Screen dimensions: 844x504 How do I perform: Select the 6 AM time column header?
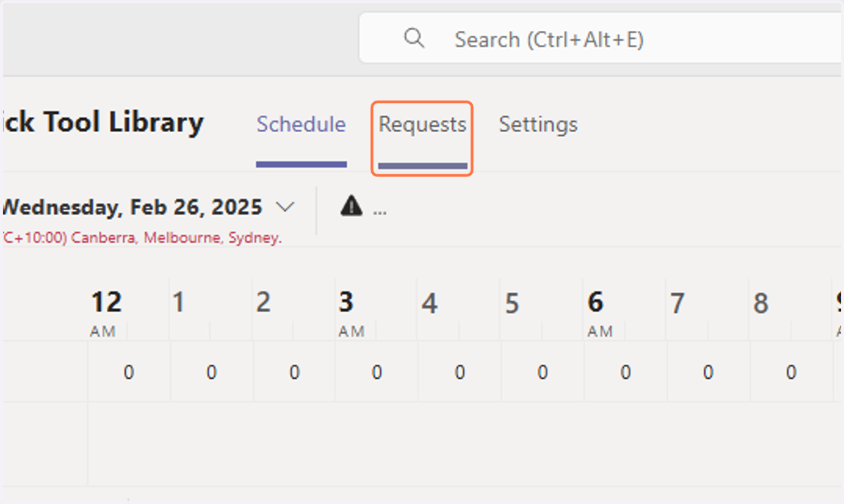pyautogui.click(x=599, y=314)
